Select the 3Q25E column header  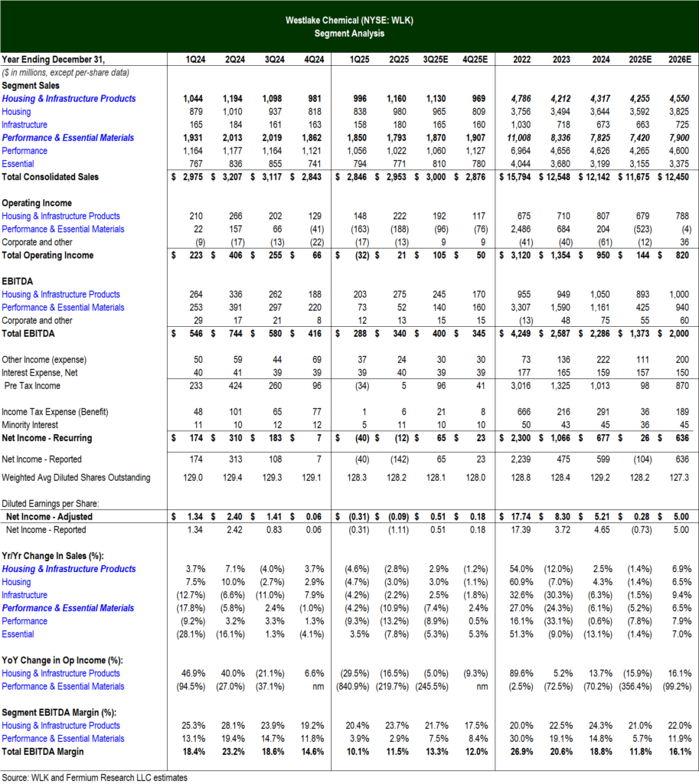pos(436,60)
